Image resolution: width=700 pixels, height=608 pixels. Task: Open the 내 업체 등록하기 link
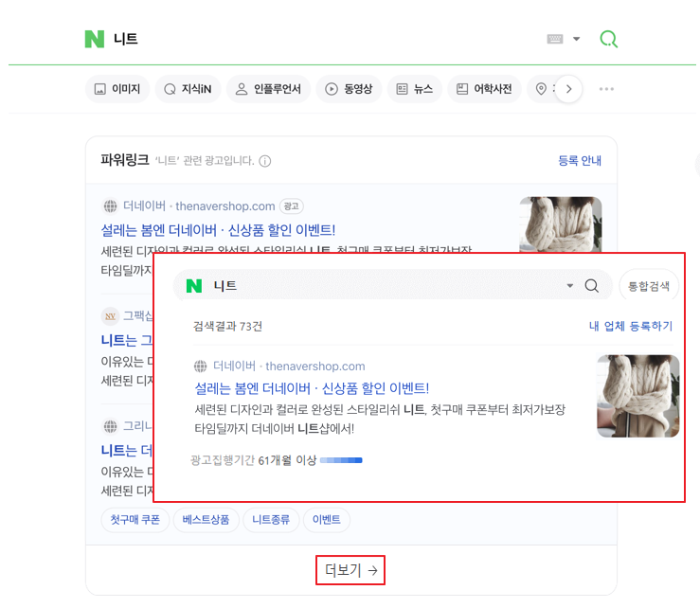(x=630, y=326)
